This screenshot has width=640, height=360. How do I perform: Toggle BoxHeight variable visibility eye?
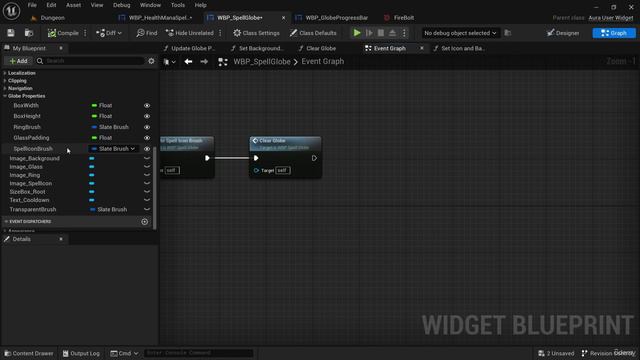point(147,116)
